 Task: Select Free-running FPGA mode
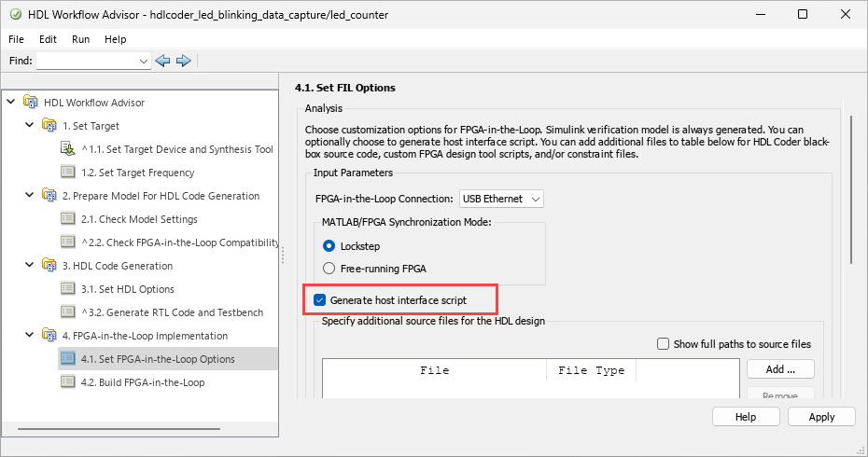329,269
